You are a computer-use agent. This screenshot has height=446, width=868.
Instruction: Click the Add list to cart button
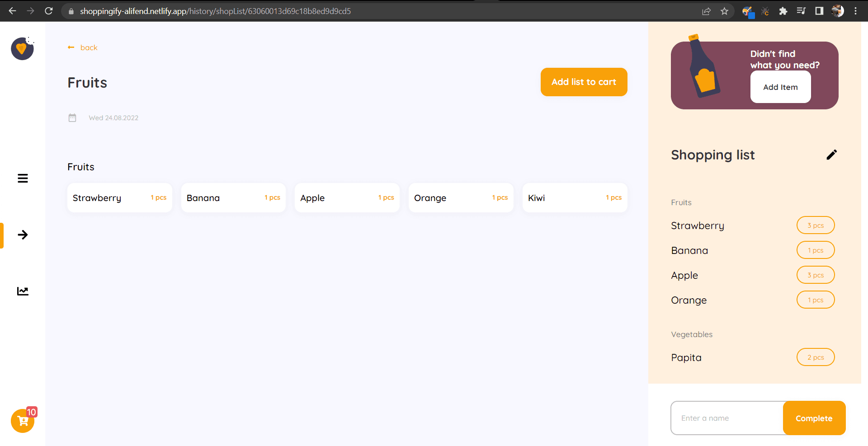pyautogui.click(x=583, y=82)
